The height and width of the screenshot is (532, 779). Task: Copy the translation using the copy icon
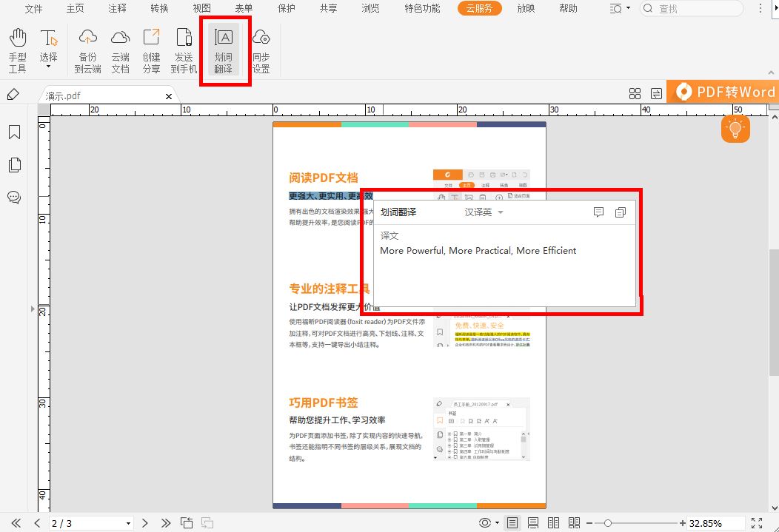click(621, 212)
